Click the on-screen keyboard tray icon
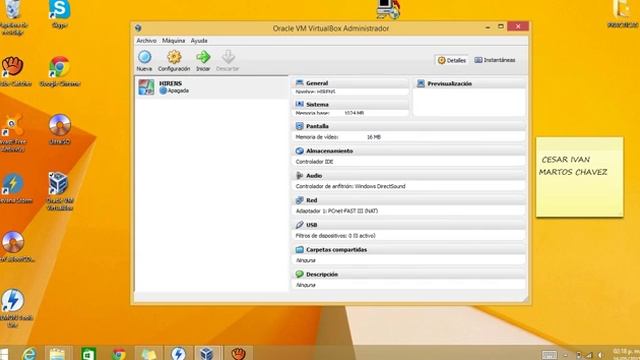Screen dimensions: 640x360 [549, 355]
